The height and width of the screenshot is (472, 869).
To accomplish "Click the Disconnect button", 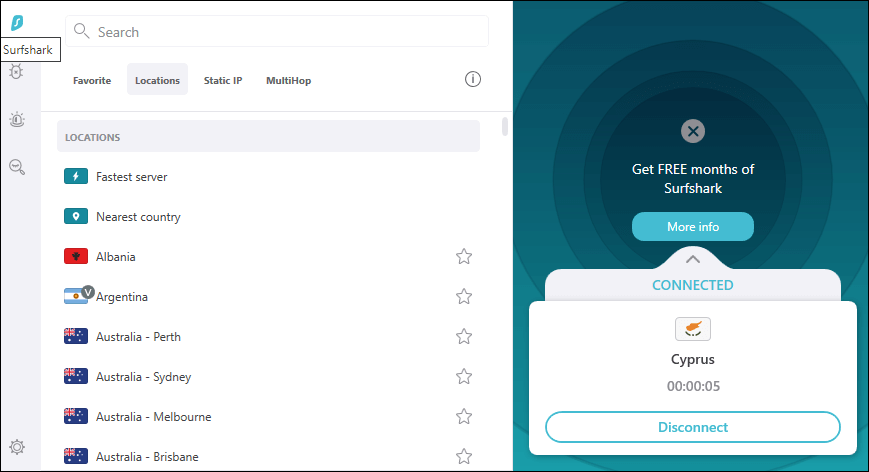I will 693,427.
